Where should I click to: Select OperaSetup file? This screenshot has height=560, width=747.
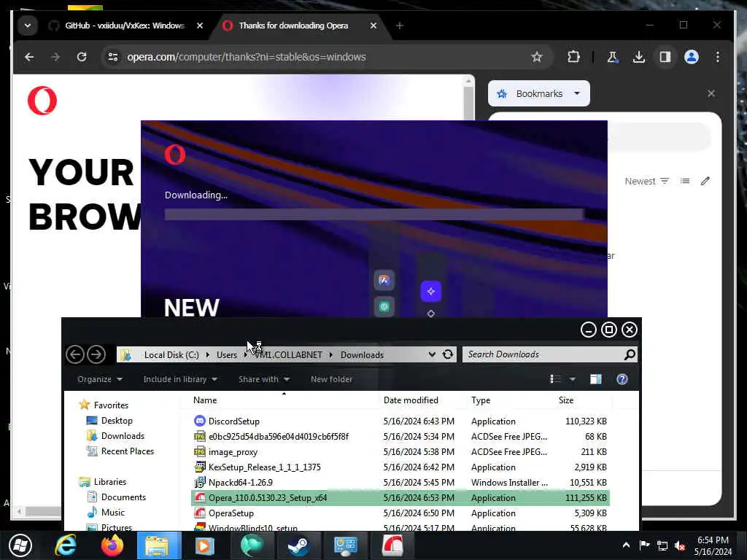click(399, 513)
